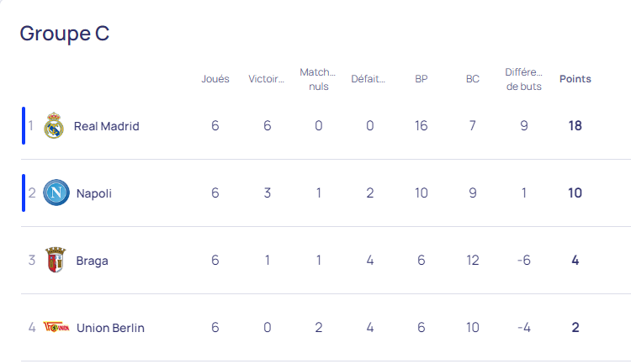Click the Union Berlin club crest
This screenshot has height=364, width=631.
click(x=56, y=328)
